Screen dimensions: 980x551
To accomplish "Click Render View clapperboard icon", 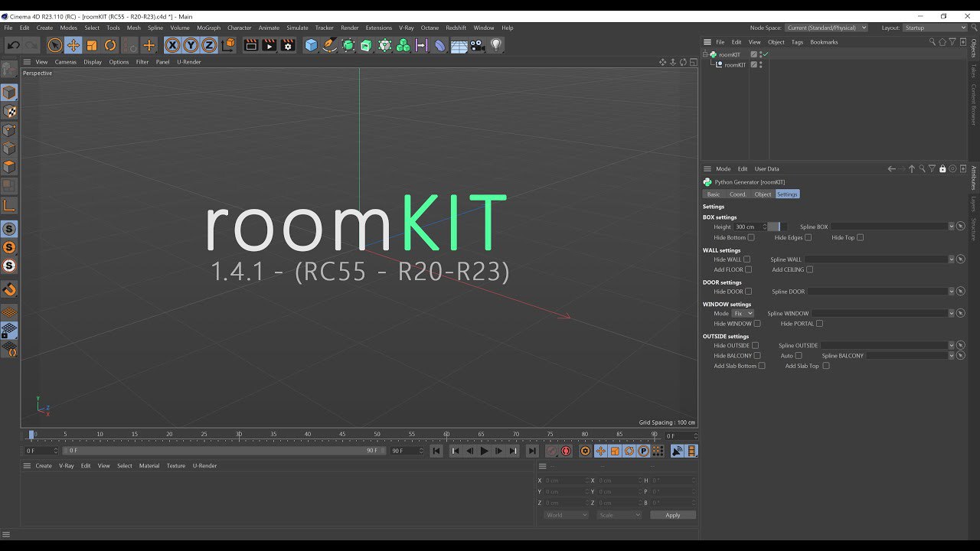I will [x=250, y=45].
